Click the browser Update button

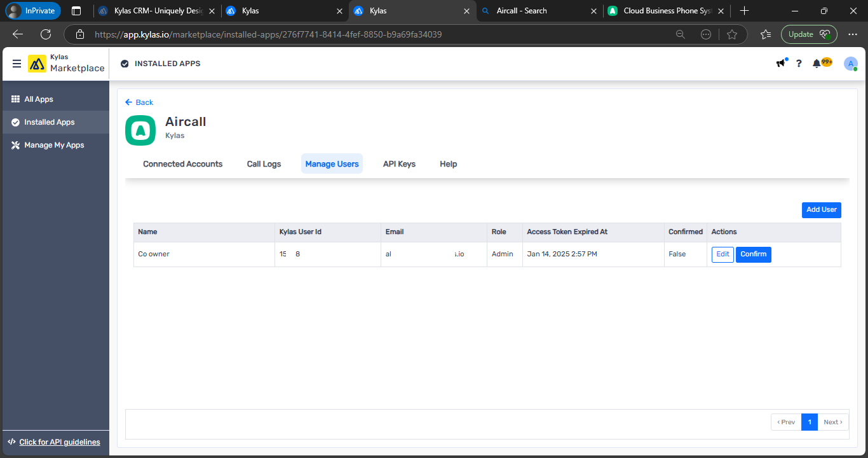pos(808,34)
